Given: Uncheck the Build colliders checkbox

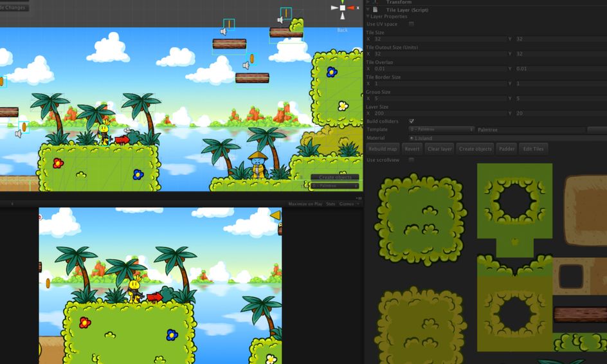Looking at the screenshot, I should [x=411, y=121].
